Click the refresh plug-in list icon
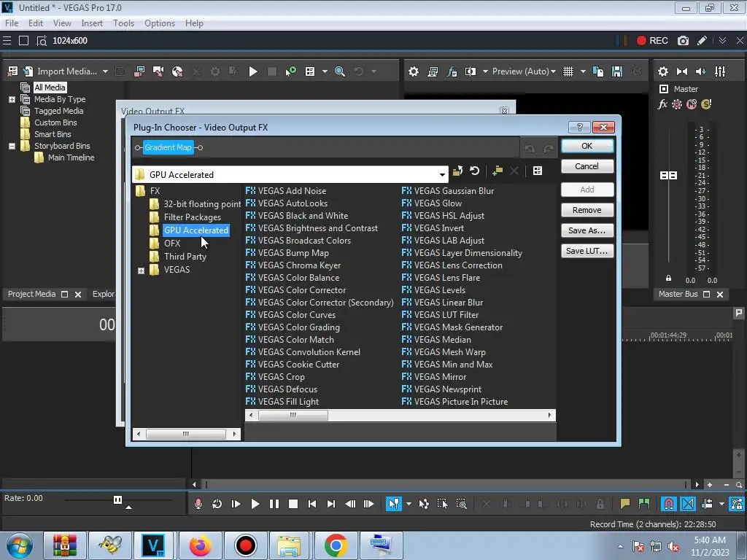The image size is (747, 560). coord(474,171)
